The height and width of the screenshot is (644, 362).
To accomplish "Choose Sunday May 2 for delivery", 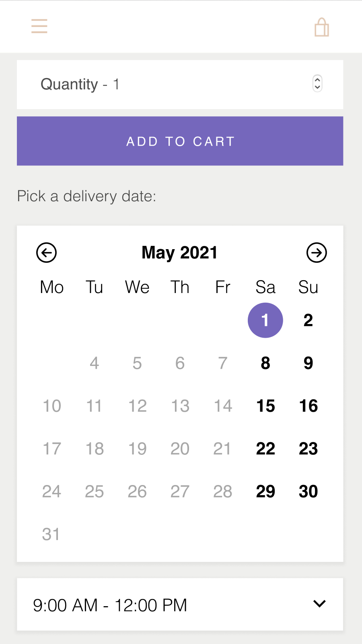I will [308, 320].
